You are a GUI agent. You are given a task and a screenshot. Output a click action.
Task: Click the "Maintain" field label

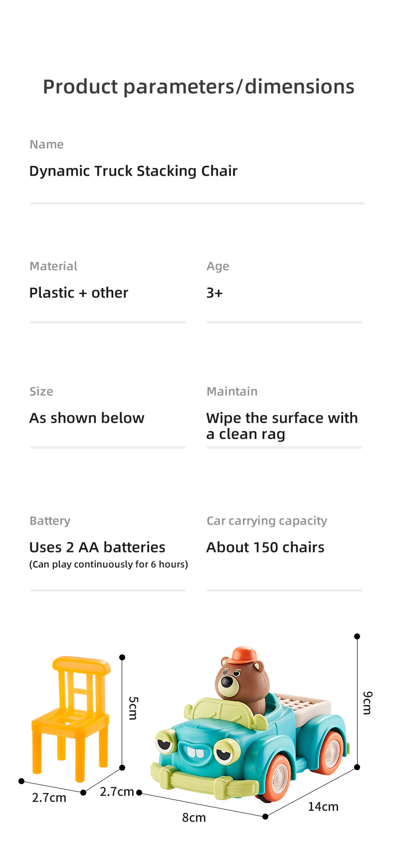click(232, 392)
